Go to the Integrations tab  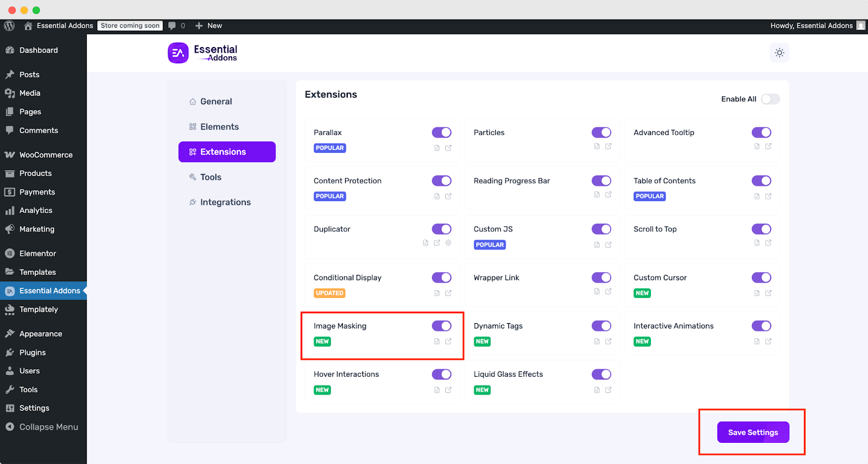coord(225,202)
